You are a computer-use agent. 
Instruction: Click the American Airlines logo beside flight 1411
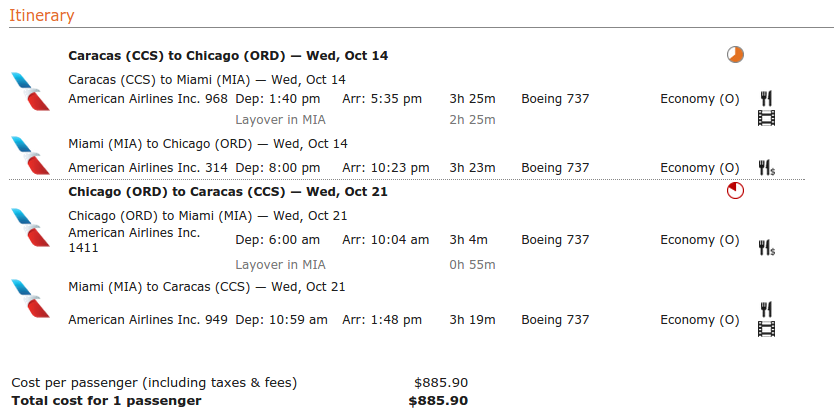pos(30,228)
